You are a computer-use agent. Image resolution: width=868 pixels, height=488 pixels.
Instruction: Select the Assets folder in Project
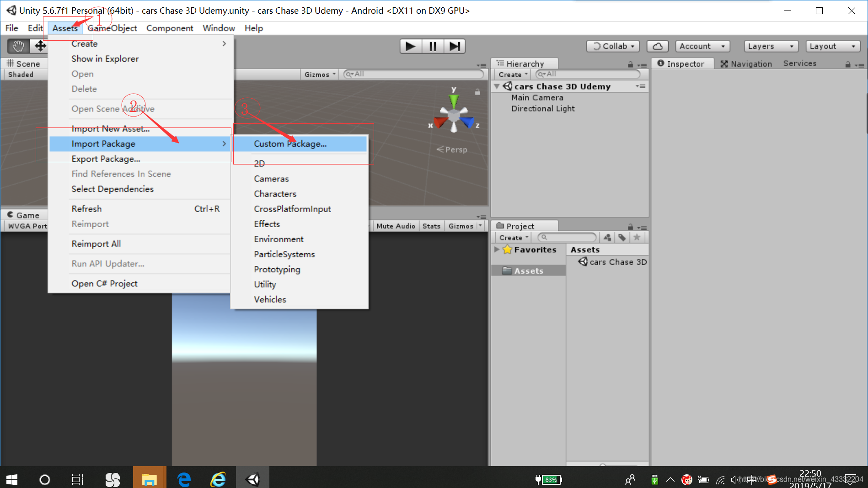[529, 271]
